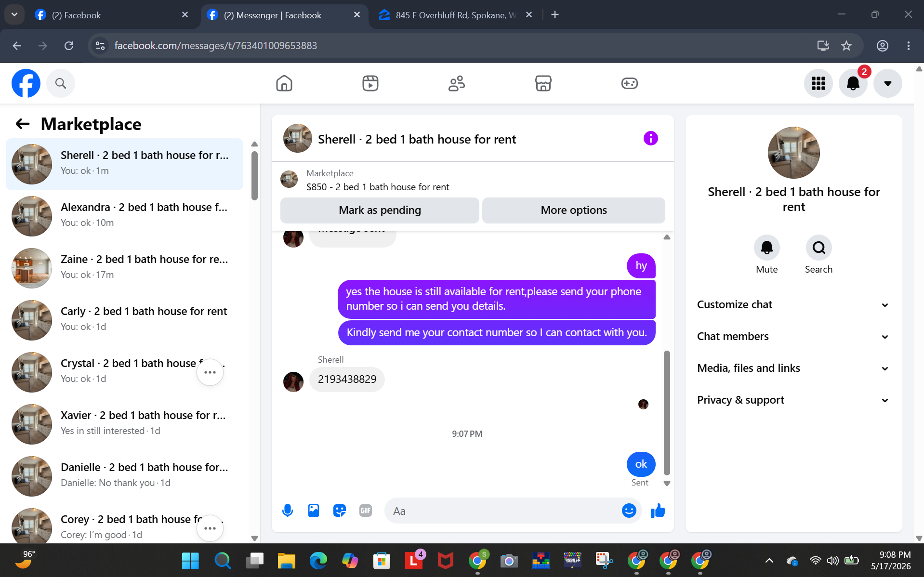
Task: Open Facebook home logo
Action: [26, 83]
